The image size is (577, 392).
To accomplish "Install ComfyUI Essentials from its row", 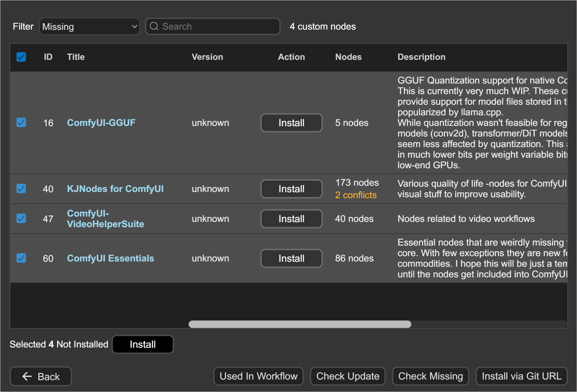I will coord(291,258).
